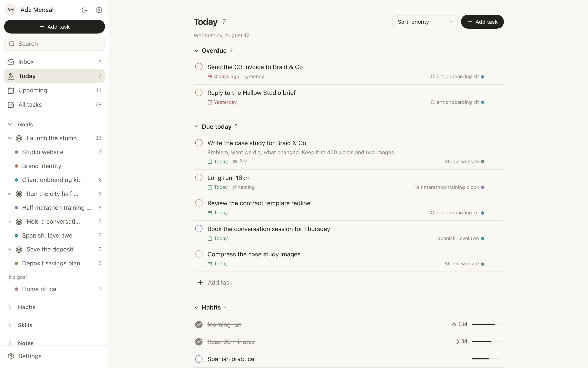Click Read 30 minutes progress bar
588x368 pixels.
point(486,341)
